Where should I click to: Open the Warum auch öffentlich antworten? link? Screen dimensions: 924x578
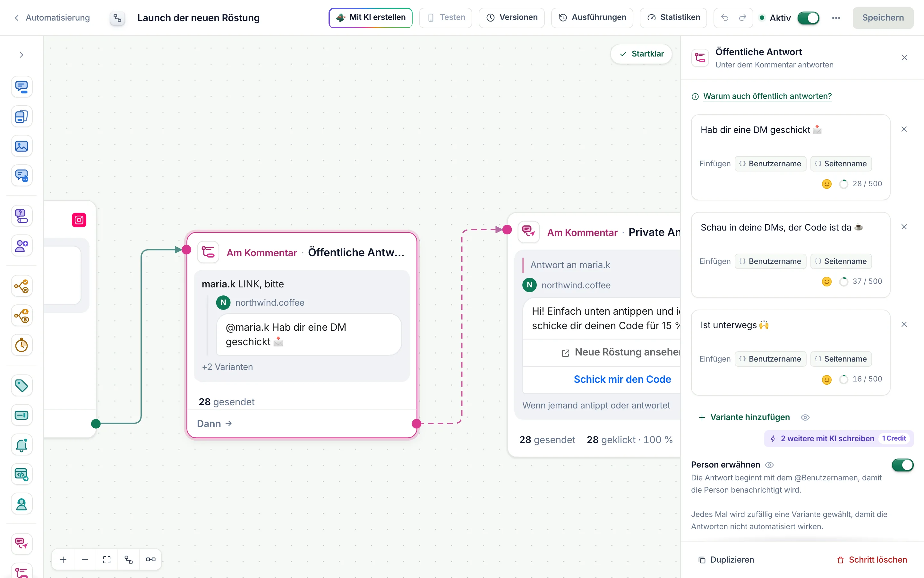coord(767,96)
